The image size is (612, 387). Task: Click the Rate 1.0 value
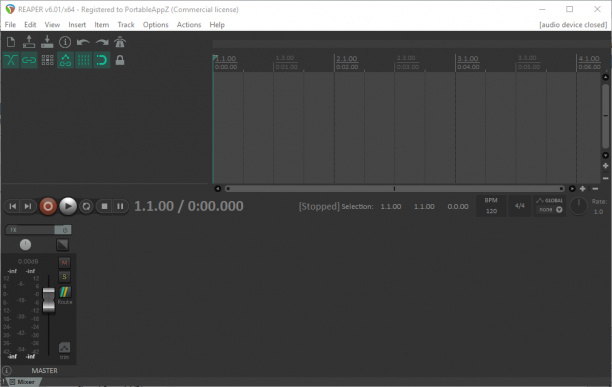[598, 211]
